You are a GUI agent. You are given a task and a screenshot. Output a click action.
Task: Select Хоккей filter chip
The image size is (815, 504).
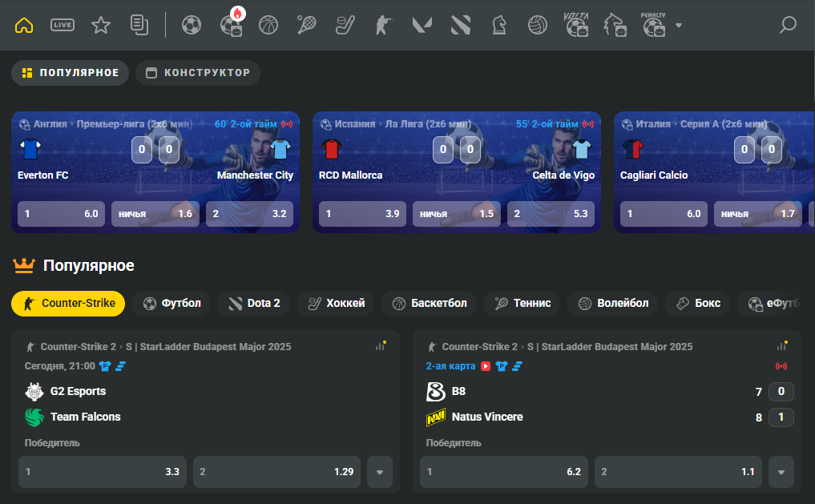point(336,304)
